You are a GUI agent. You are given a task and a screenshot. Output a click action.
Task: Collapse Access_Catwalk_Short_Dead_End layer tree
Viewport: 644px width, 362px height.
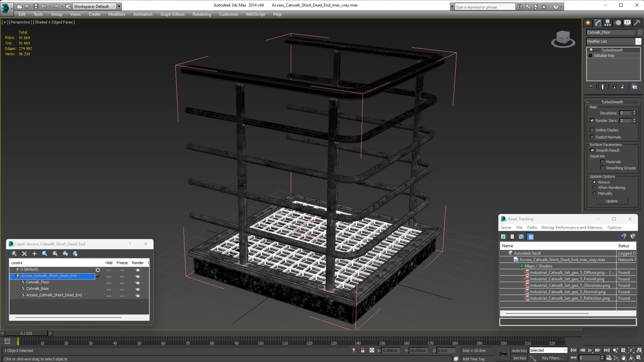pyautogui.click(x=12, y=276)
